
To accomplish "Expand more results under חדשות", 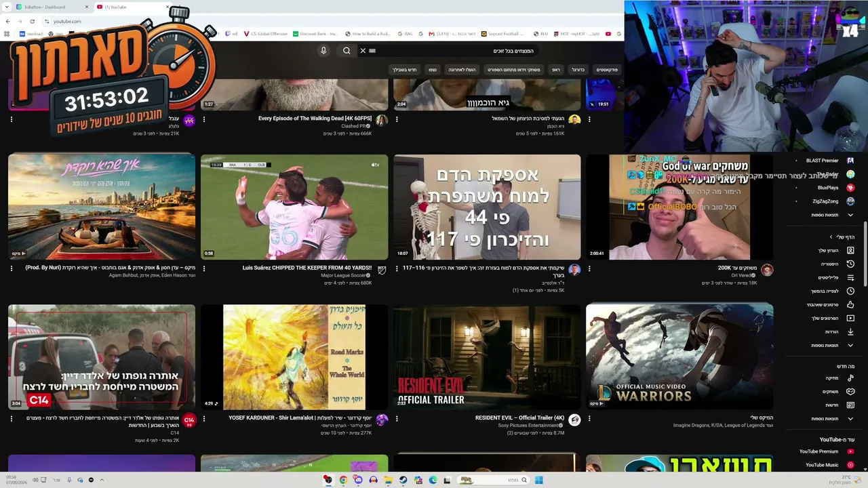I will click(832, 419).
